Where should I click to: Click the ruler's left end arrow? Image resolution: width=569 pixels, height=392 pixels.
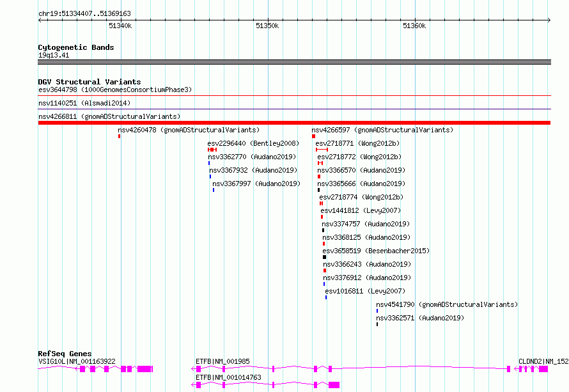tap(40, 20)
